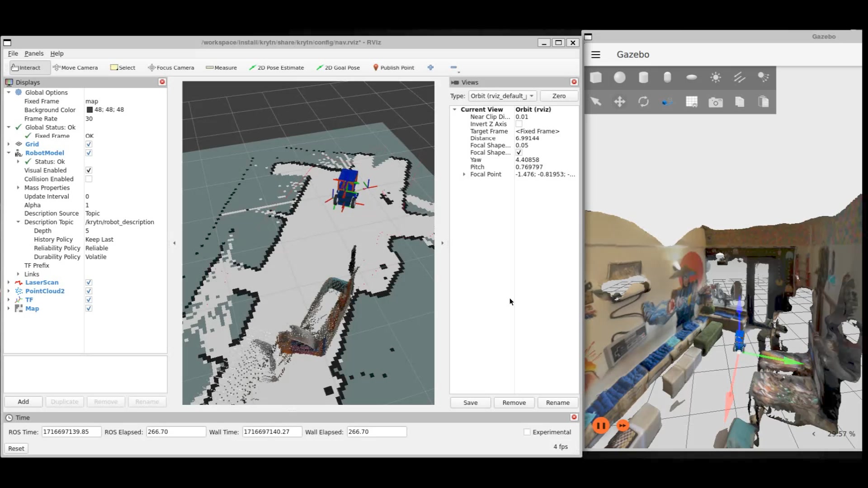Toggle the Collision Enabled checkbox
The width and height of the screenshot is (868, 488).
point(89,179)
